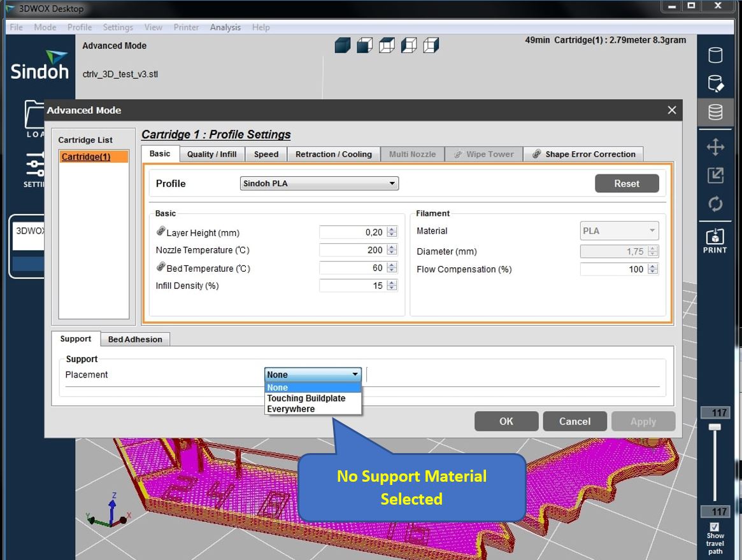The width and height of the screenshot is (742, 560).
Task: Move the layer view slider handle
Action: [x=715, y=427]
